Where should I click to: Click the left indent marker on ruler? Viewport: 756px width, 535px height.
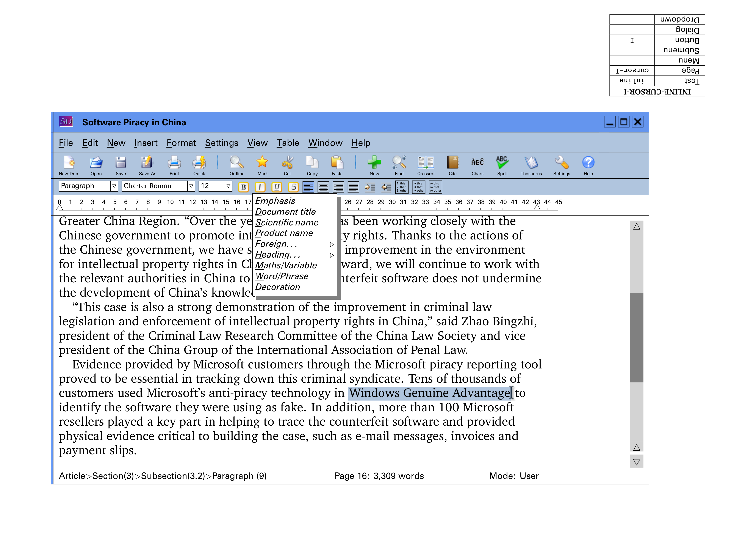(59, 207)
